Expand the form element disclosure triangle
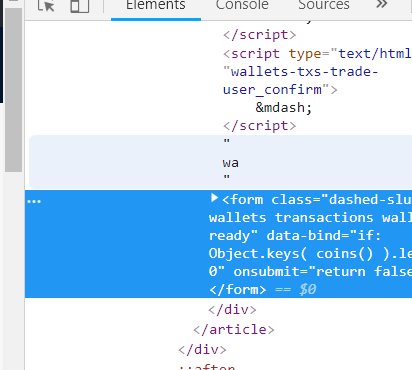The image size is (412, 370). point(214,198)
